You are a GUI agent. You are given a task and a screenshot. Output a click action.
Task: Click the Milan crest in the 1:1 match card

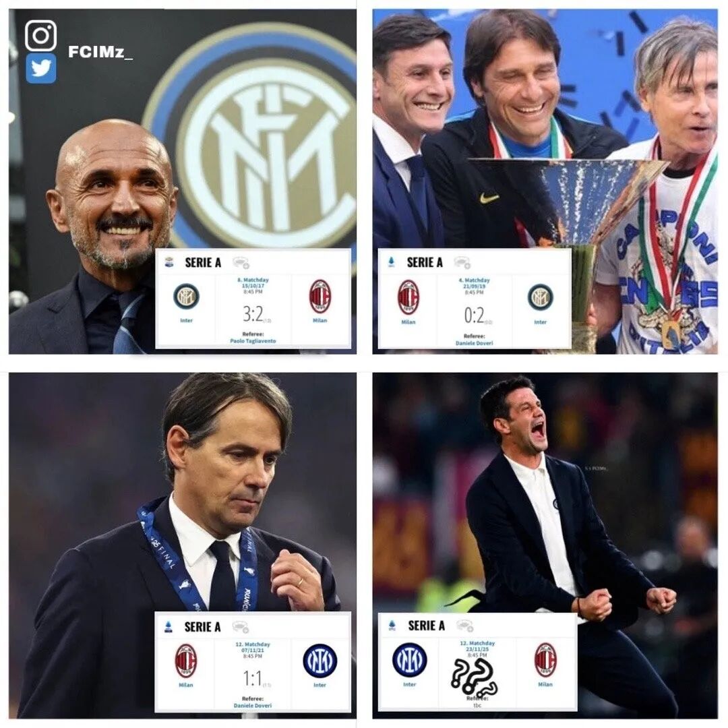[x=186, y=661]
